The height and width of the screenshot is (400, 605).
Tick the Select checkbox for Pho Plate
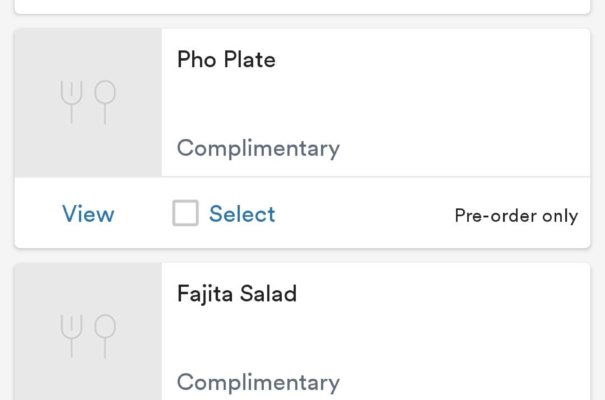click(185, 213)
